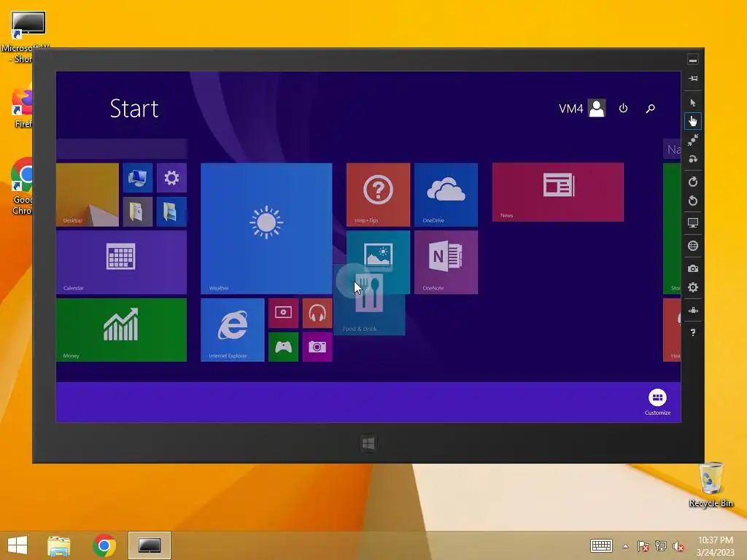Open File Explorer from taskbar

(x=59, y=545)
